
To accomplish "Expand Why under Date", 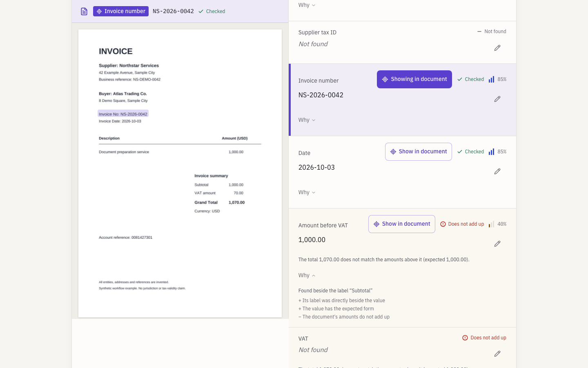I will [307, 193].
